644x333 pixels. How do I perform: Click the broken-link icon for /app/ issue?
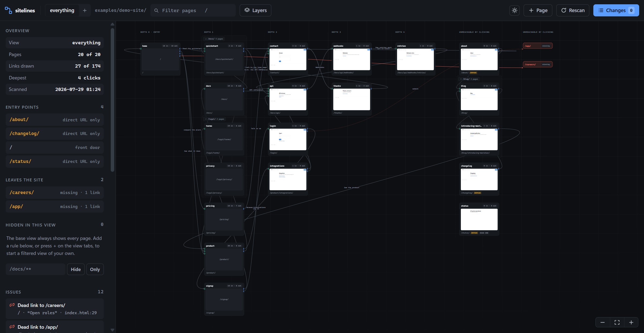pos(12,327)
